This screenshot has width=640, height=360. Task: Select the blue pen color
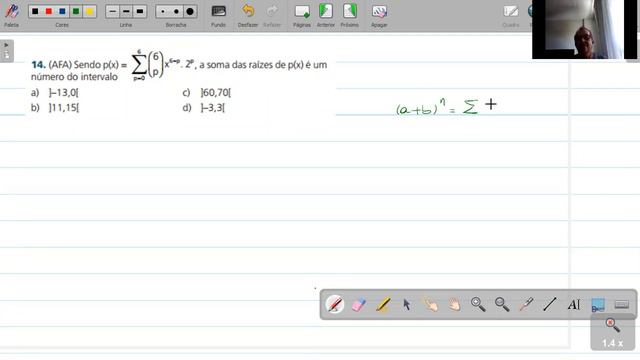pyautogui.click(x=62, y=11)
